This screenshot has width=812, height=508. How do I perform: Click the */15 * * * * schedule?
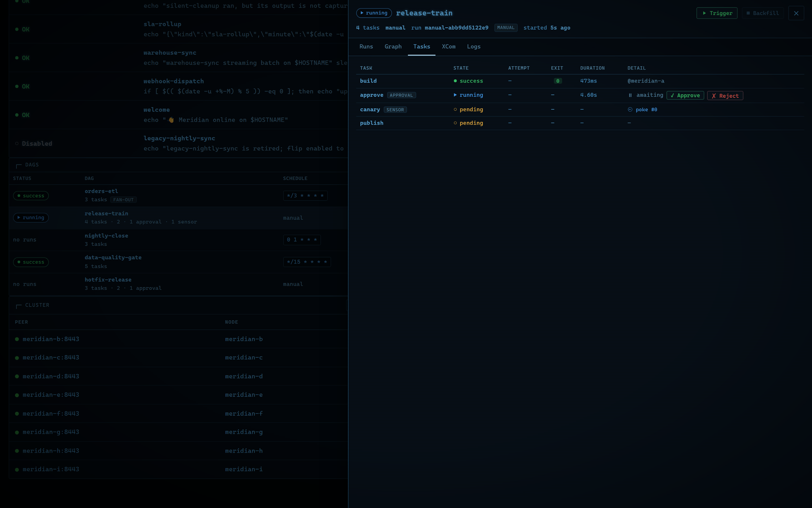coord(307,262)
